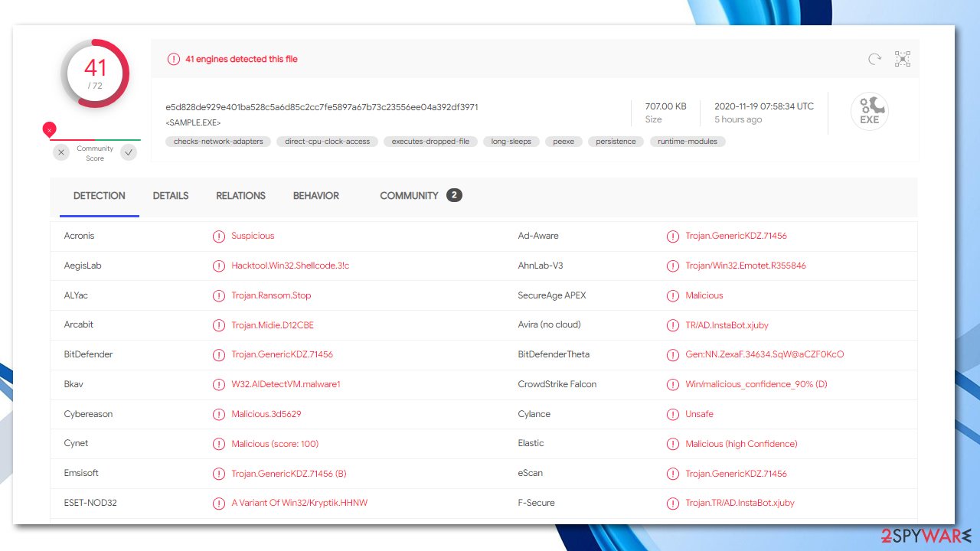Click the Gen:NN.ZexaF BitDefenderTheta result
980x551 pixels.
click(765, 355)
